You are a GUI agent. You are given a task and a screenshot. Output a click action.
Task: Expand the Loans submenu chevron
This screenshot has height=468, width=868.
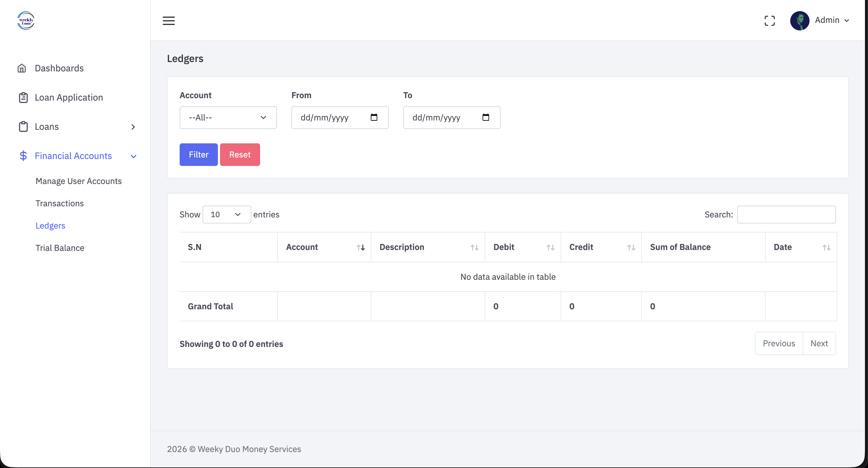coord(133,127)
